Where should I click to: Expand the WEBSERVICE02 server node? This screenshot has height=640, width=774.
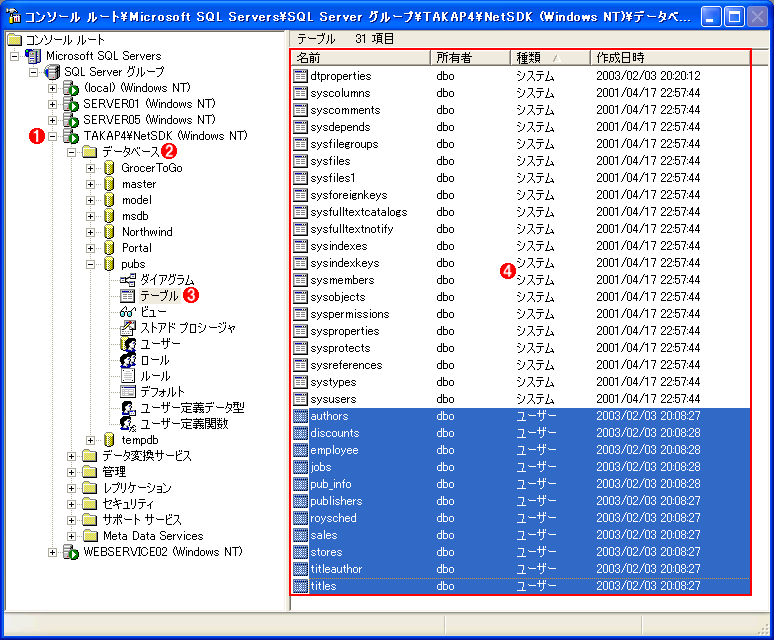[53, 552]
